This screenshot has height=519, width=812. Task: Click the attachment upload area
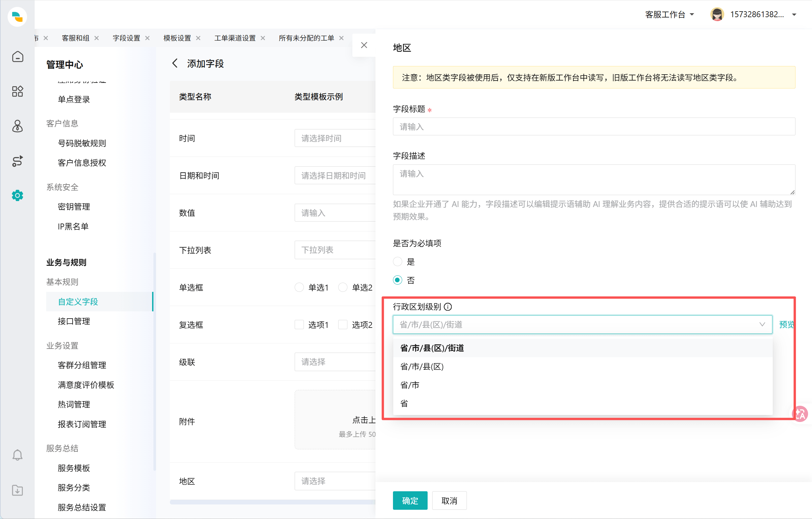click(335, 419)
